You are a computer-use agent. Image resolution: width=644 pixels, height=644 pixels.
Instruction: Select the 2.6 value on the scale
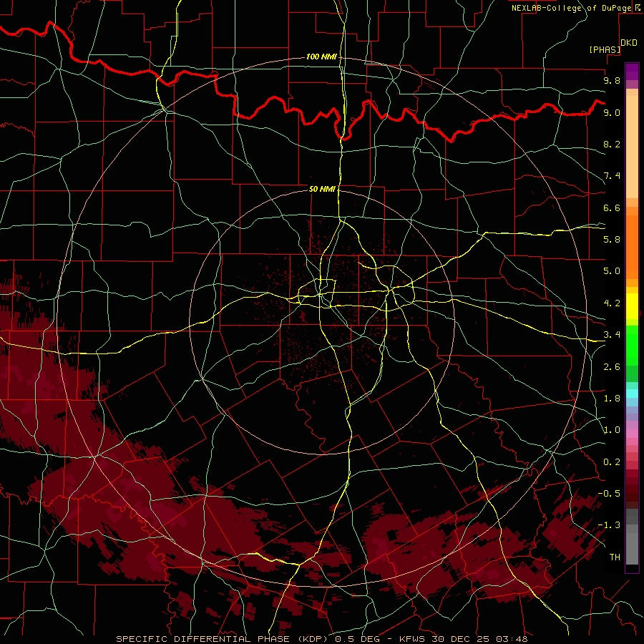[x=612, y=367]
